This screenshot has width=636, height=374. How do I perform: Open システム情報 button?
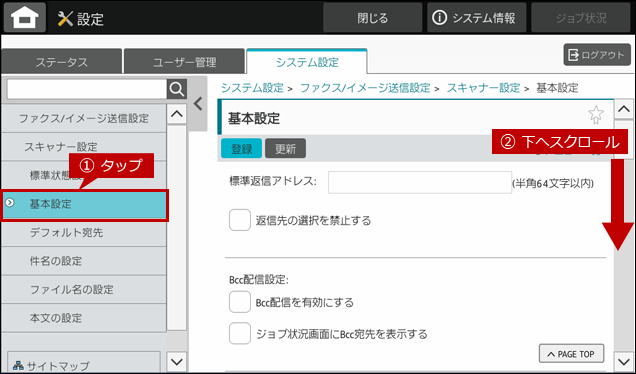[x=476, y=18]
